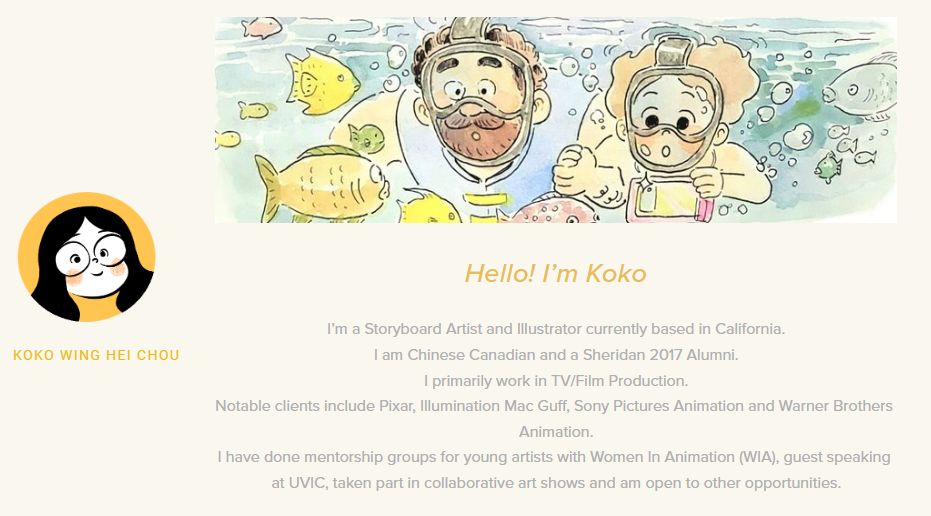Screen dimensions: 931x516
Task: Click the Storyboard Artist and Illustrator sentence
Action: (556, 329)
